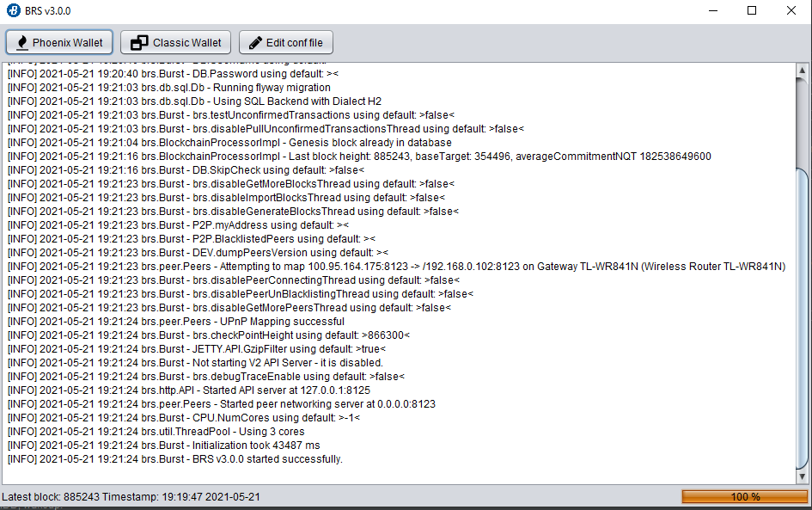Select the 'brs.testUnconfirmedTransactions' log line
This screenshot has height=510, width=812.
(x=231, y=115)
